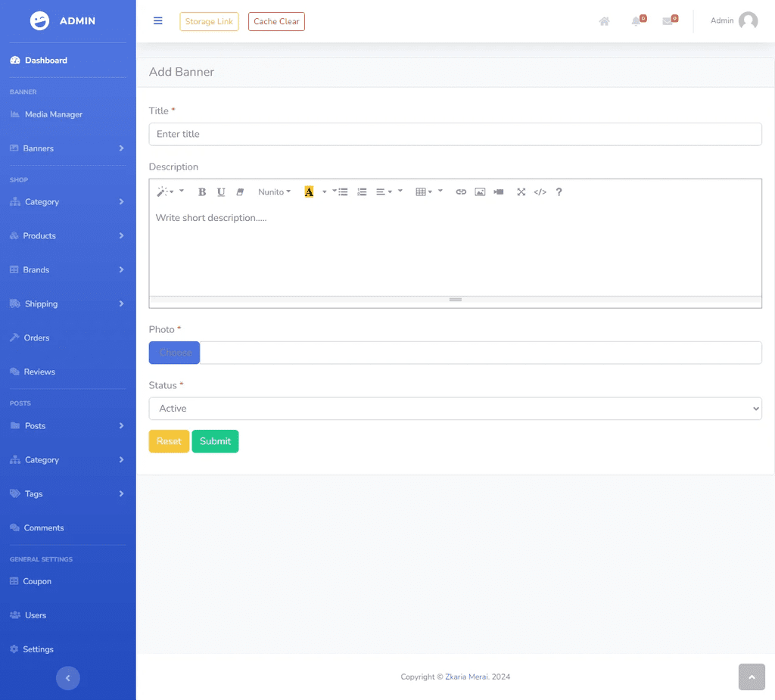The image size is (775, 700).
Task: Open the Status select showing Active
Action: click(455, 409)
